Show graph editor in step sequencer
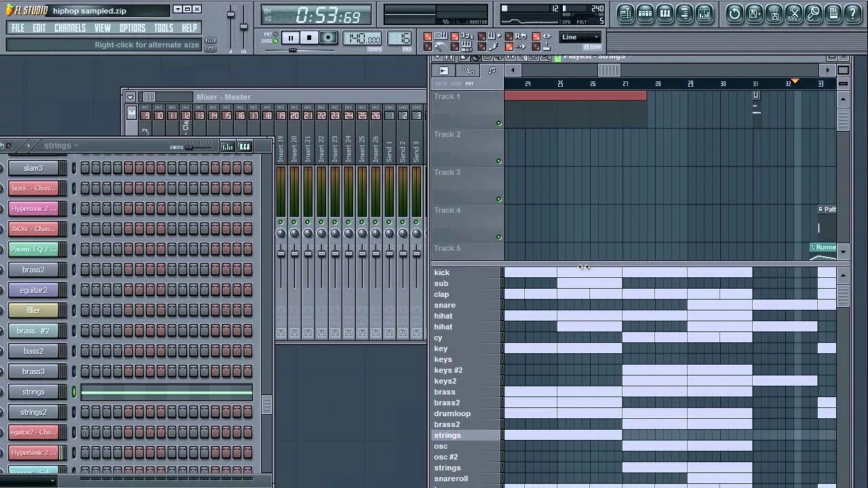868x488 pixels. 227,146
